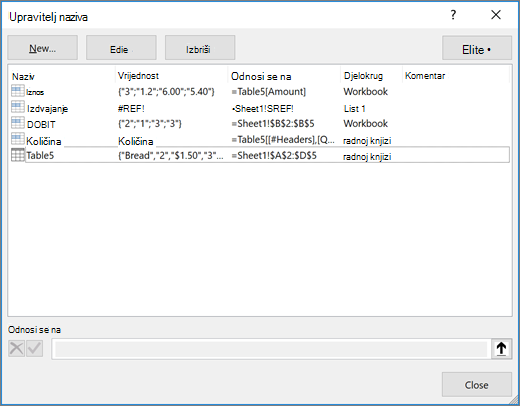Cancel the reference edit with X icon
The image size is (520, 406).
(x=16, y=349)
